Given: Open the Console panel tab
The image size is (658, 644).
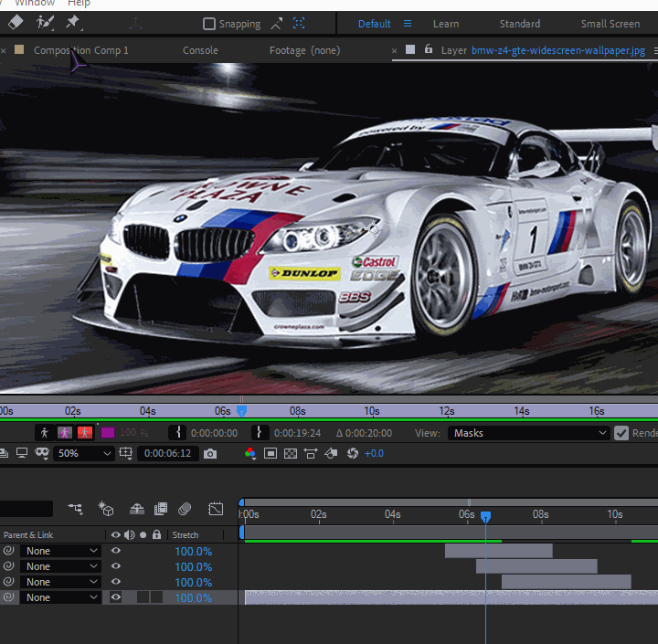Looking at the screenshot, I should coord(200,50).
